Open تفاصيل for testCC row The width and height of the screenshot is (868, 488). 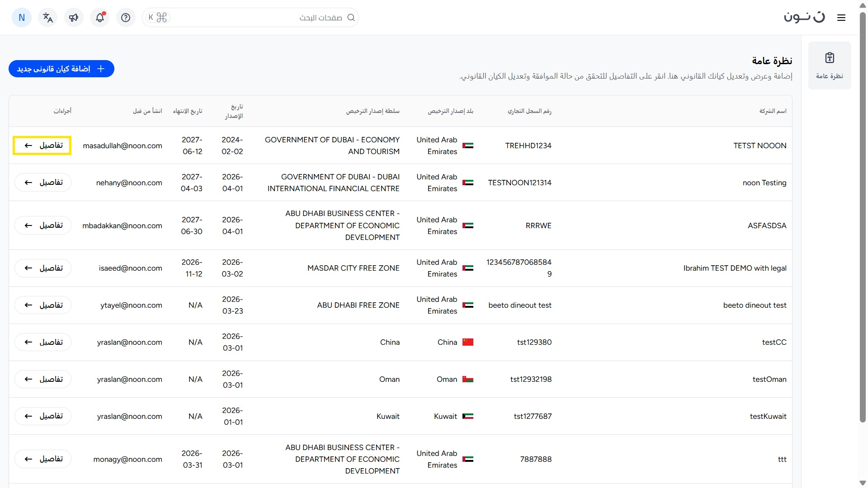click(42, 342)
